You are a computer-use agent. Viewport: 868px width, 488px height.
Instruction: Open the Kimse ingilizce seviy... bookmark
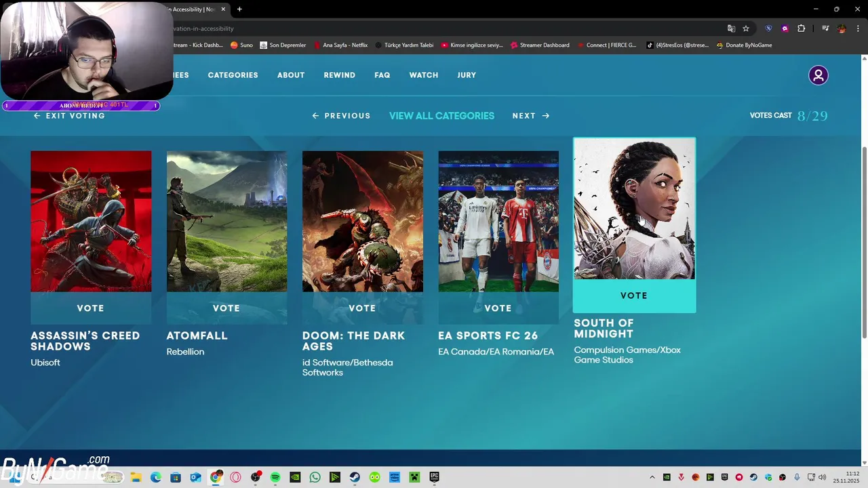click(x=472, y=45)
